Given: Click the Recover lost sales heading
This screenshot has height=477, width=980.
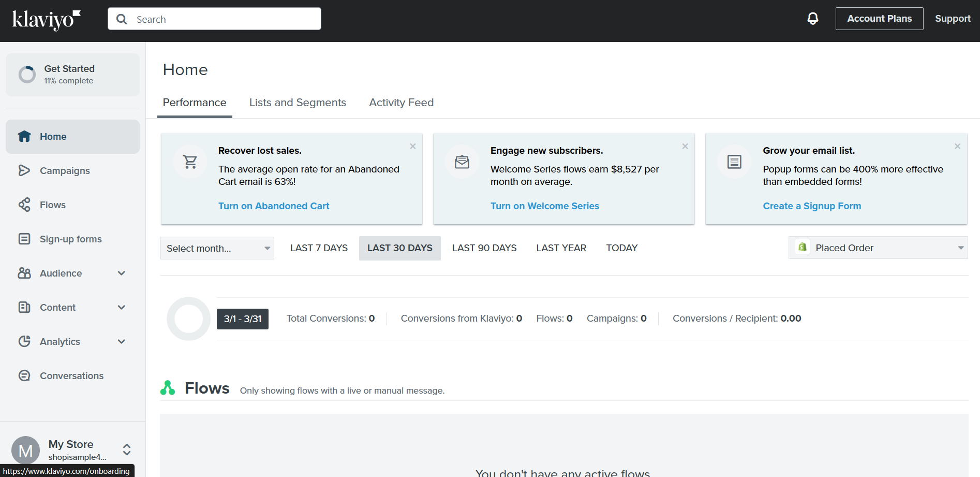Looking at the screenshot, I should (x=260, y=151).
